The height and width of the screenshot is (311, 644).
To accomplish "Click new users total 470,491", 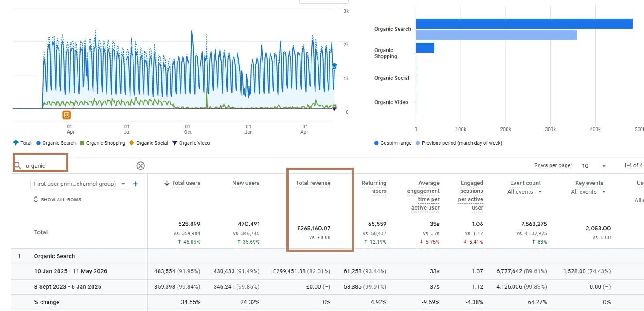I will pos(248,224).
